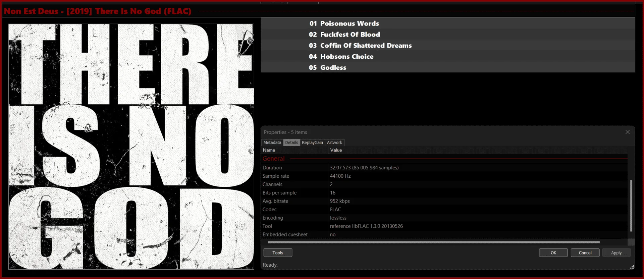Open the Artwork tab
Image resolution: width=644 pixels, height=279 pixels.
[334, 143]
